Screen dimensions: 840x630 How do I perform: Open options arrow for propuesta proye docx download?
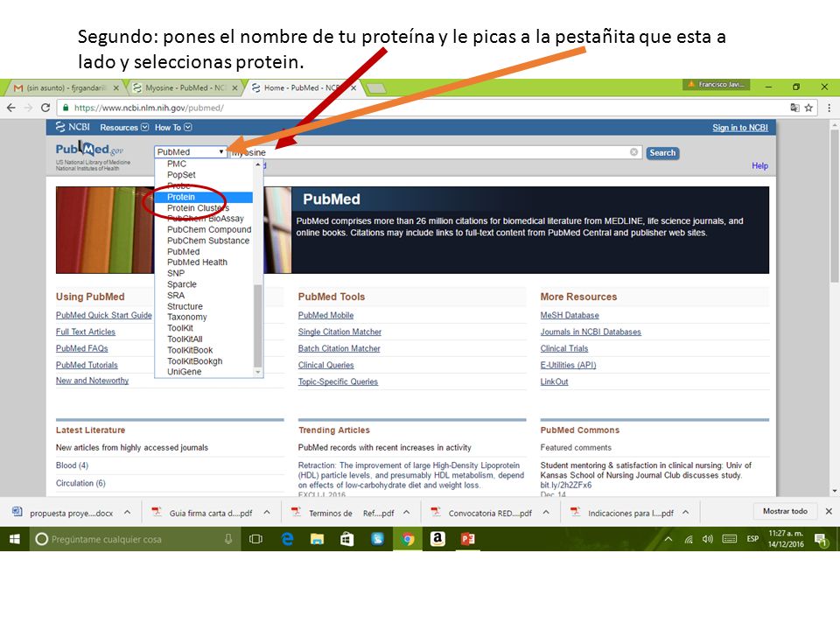point(127,512)
